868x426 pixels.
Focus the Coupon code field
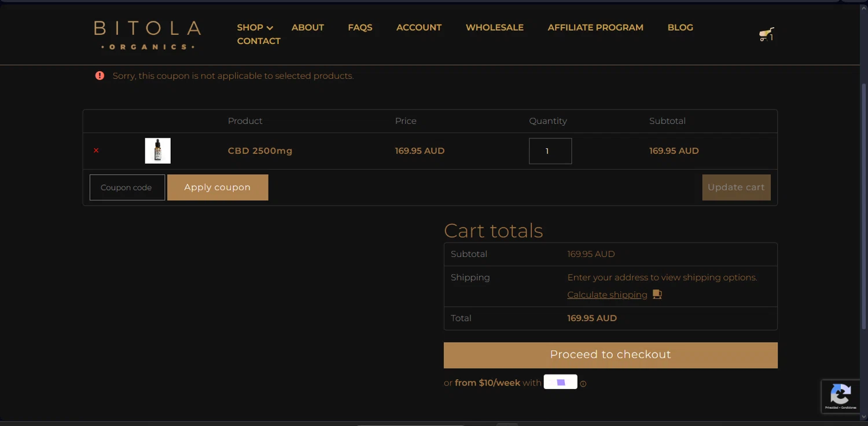[x=127, y=188]
